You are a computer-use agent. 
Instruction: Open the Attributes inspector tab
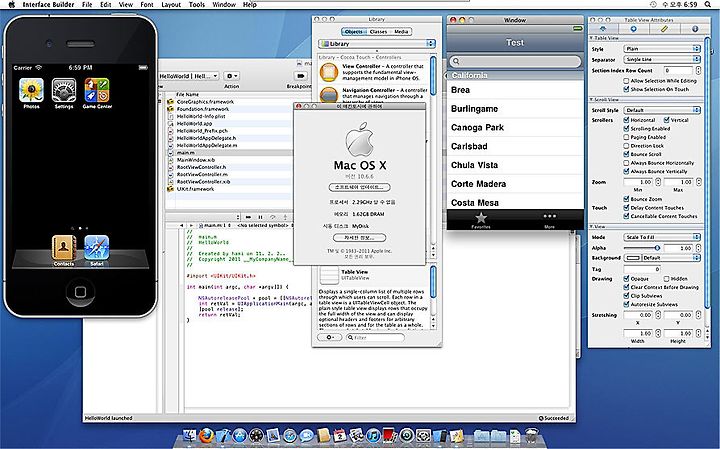(x=603, y=29)
